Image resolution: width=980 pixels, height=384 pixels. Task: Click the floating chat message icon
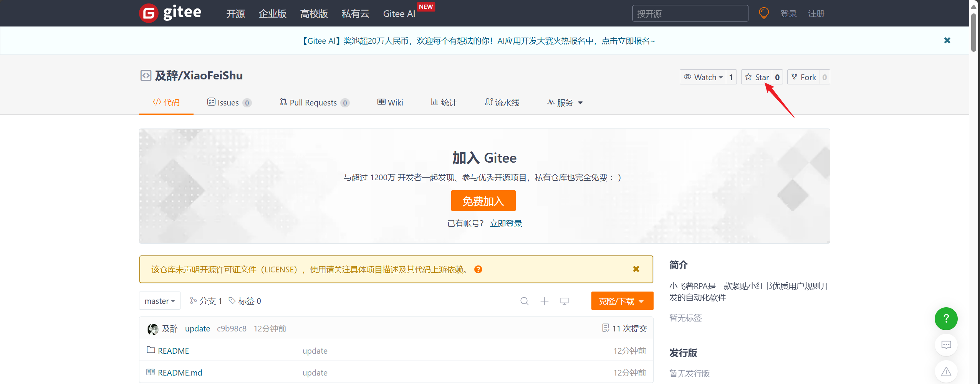(x=946, y=345)
